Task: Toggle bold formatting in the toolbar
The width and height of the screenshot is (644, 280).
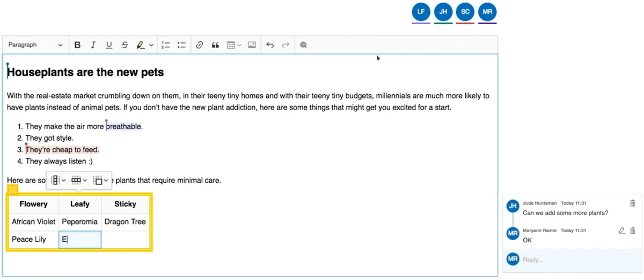Action: click(77, 45)
